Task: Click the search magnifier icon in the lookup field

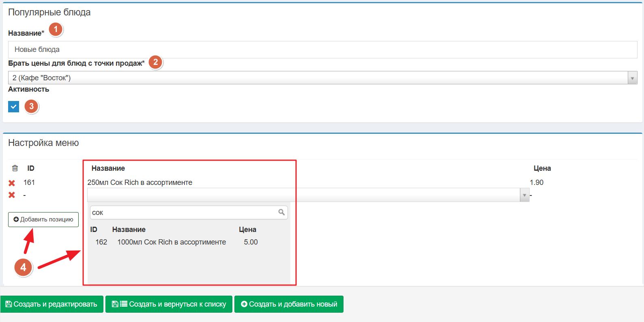Action: pos(281,212)
